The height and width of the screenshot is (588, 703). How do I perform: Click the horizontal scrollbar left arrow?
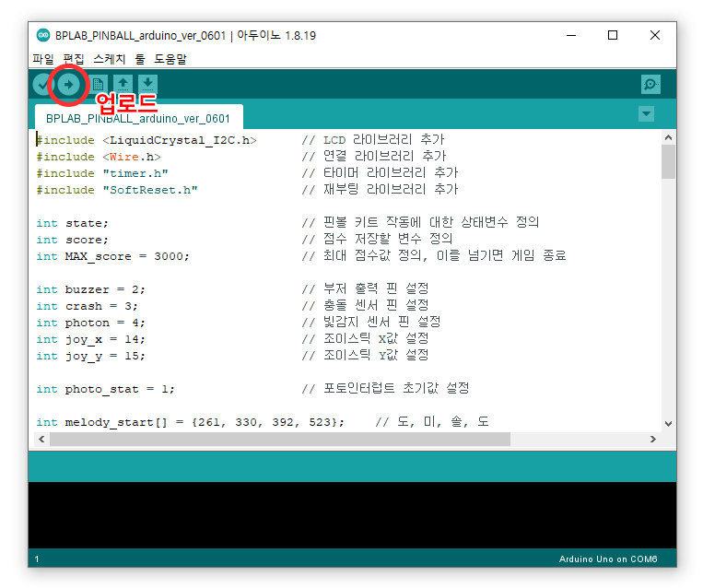point(41,439)
